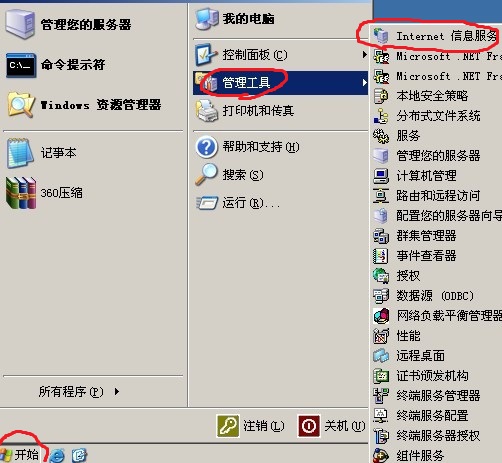Select the 服务 gears icon
The image size is (502, 463).
[381, 136]
